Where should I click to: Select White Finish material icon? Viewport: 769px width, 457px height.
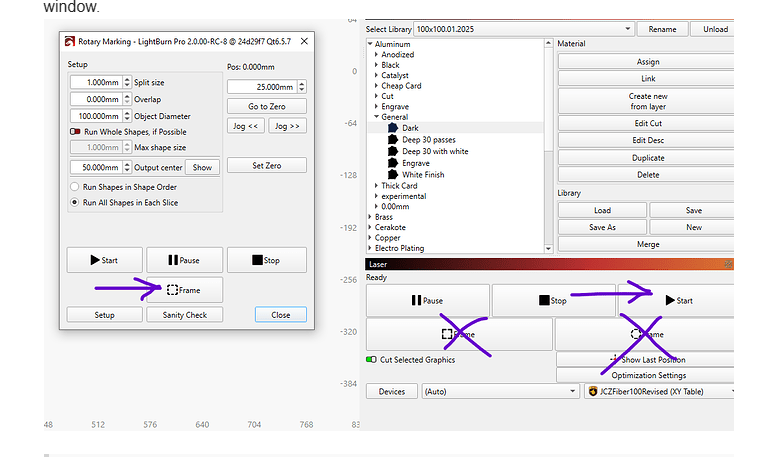pos(393,175)
